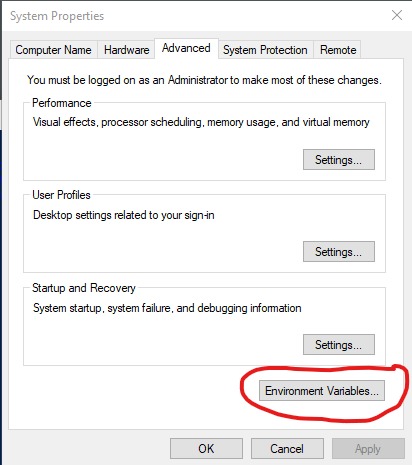Confirm with the OK button
This screenshot has width=412, height=465.
[206, 449]
